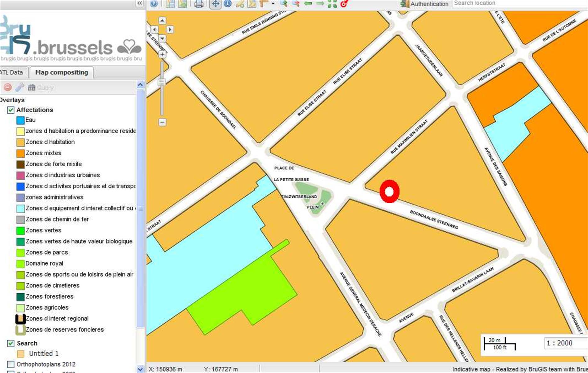Viewport: 588px width, 373px height.
Task: Select the pan map tool
Action: (215, 4)
